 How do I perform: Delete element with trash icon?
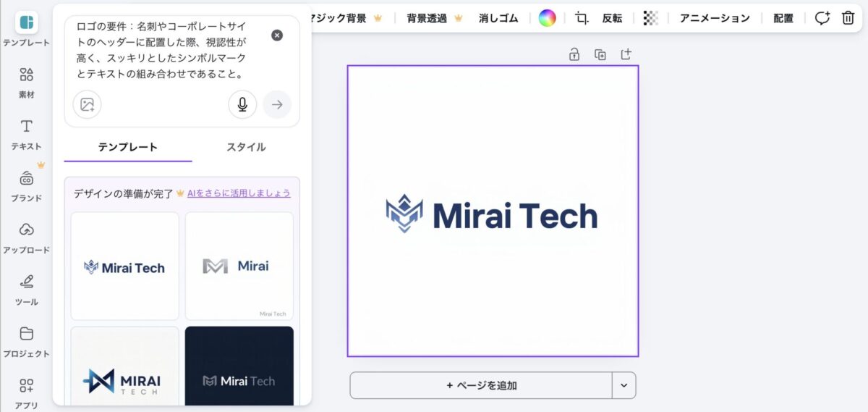848,18
